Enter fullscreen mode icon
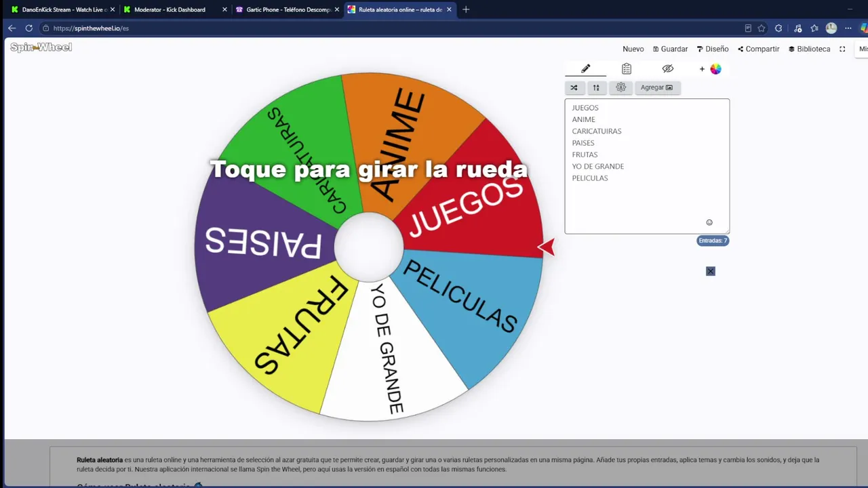Screen dimensions: 868x488 [842, 49]
